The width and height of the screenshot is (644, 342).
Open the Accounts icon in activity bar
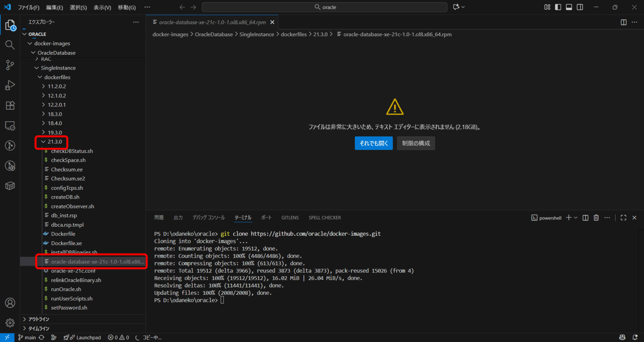point(10,303)
